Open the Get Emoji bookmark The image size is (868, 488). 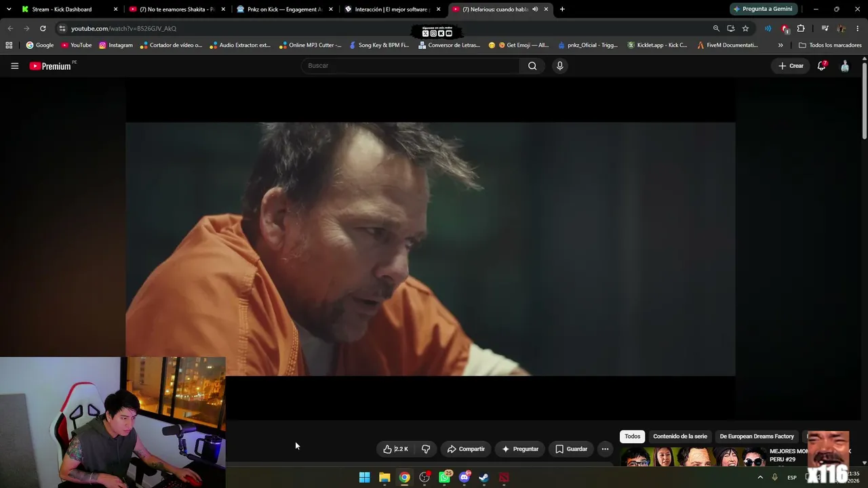[519, 45]
